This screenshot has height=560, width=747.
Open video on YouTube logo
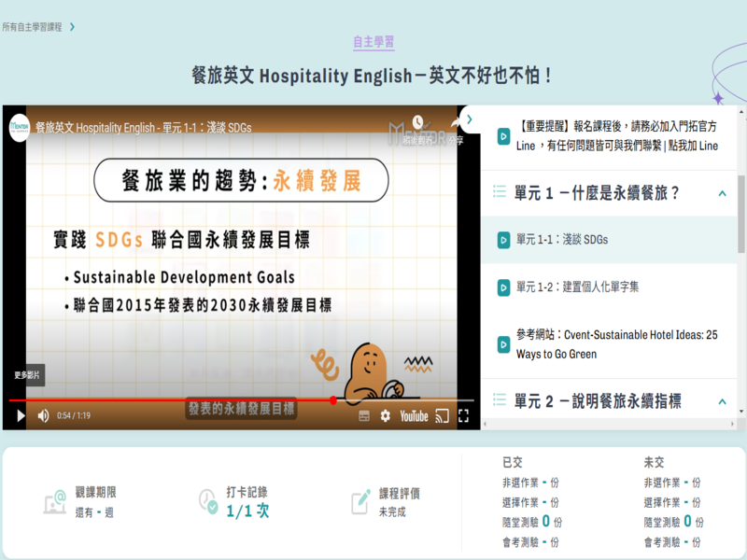coord(414,416)
